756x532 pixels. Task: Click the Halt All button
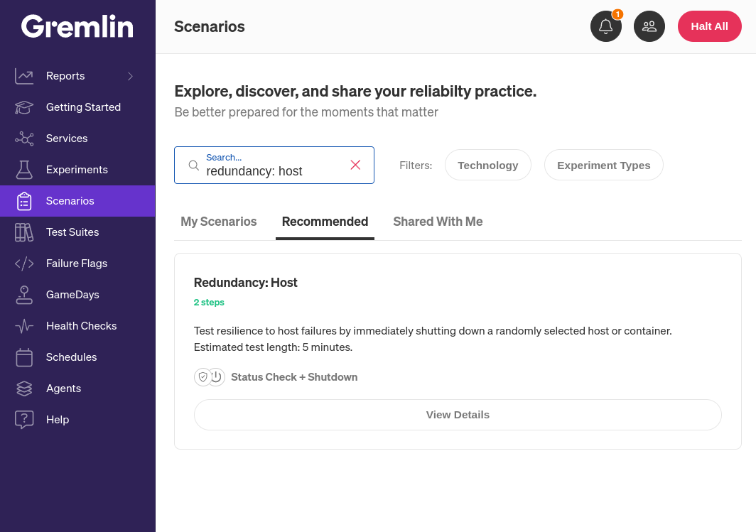point(709,26)
